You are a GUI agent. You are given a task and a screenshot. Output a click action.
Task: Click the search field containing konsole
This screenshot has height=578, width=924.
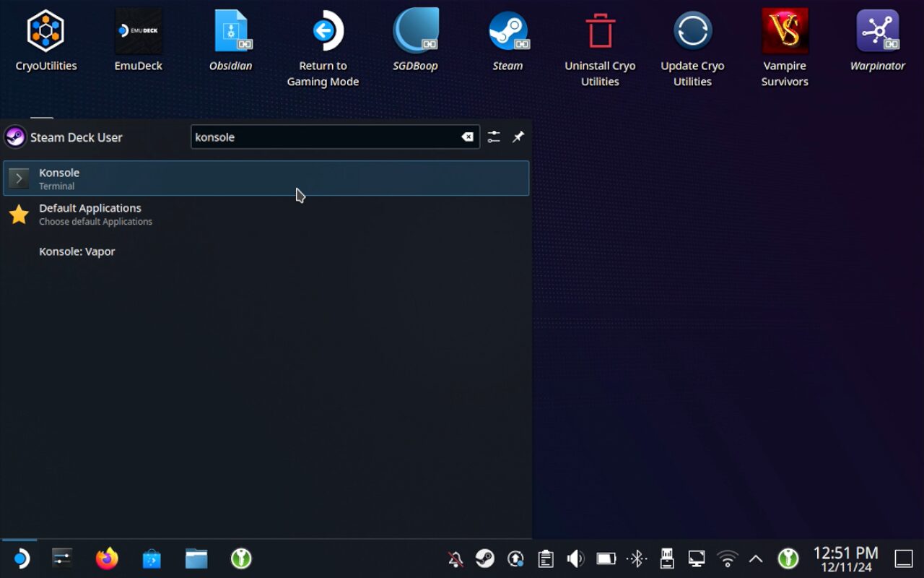tap(325, 137)
